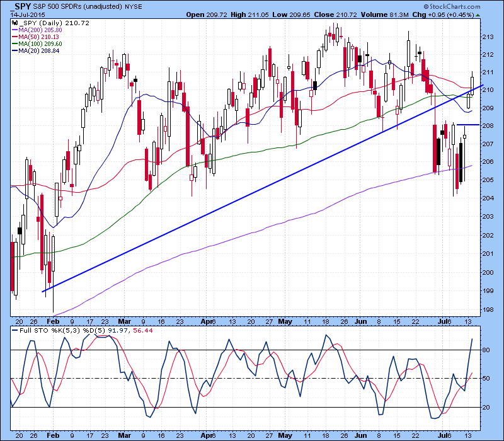Click the Jun label under the stochastic panel

361,435
